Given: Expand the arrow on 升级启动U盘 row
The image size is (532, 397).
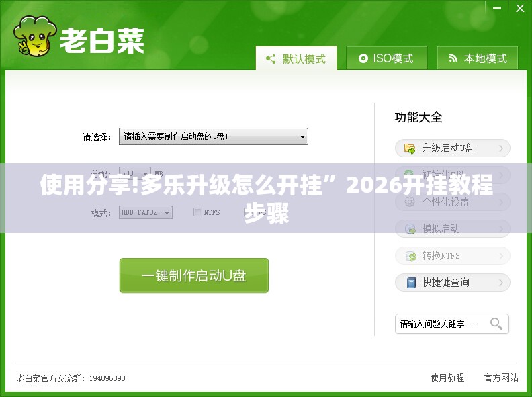Looking at the screenshot, I should point(501,148).
